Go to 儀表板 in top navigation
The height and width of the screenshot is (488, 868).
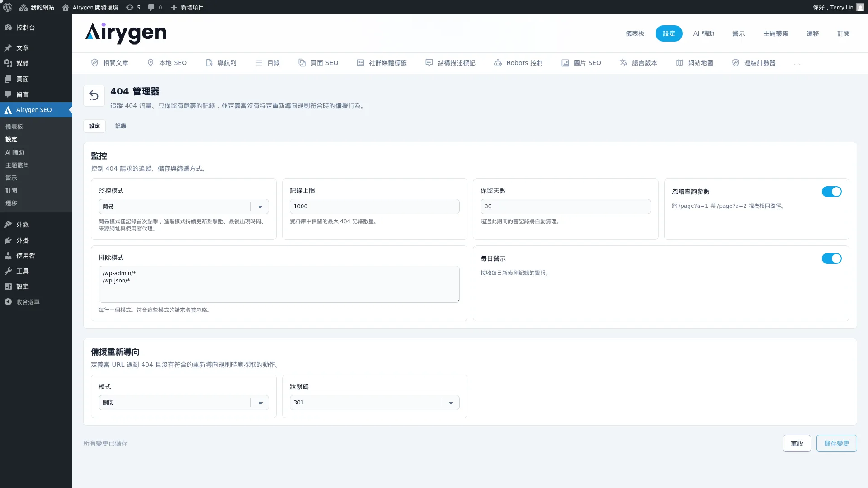635,33
